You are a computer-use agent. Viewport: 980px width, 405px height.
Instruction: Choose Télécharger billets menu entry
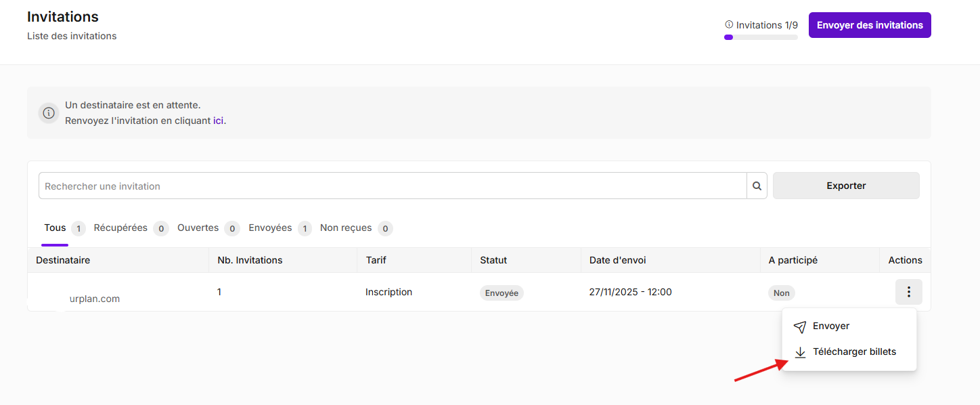(849, 352)
